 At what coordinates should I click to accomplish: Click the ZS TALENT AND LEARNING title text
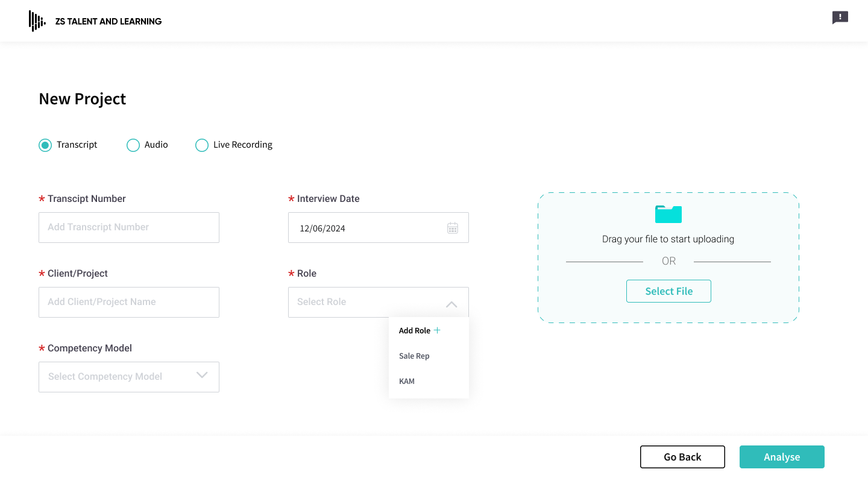pyautogui.click(x=108, y=21)
